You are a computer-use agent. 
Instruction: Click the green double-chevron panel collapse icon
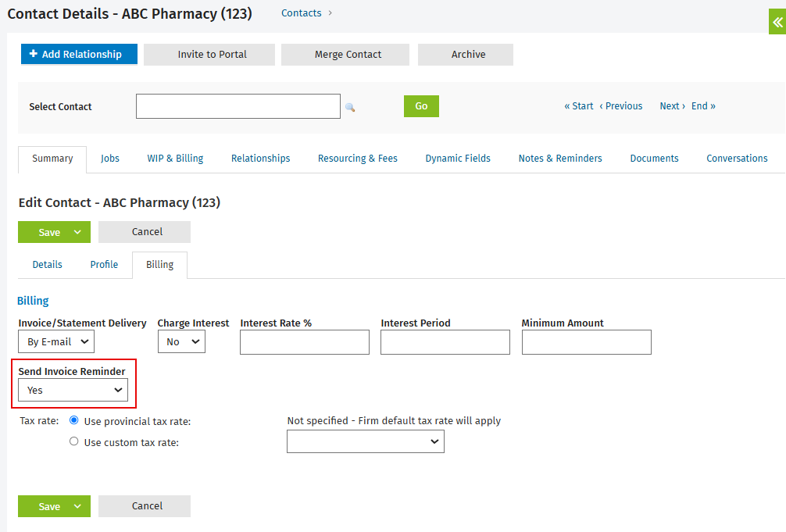point(777,22)
